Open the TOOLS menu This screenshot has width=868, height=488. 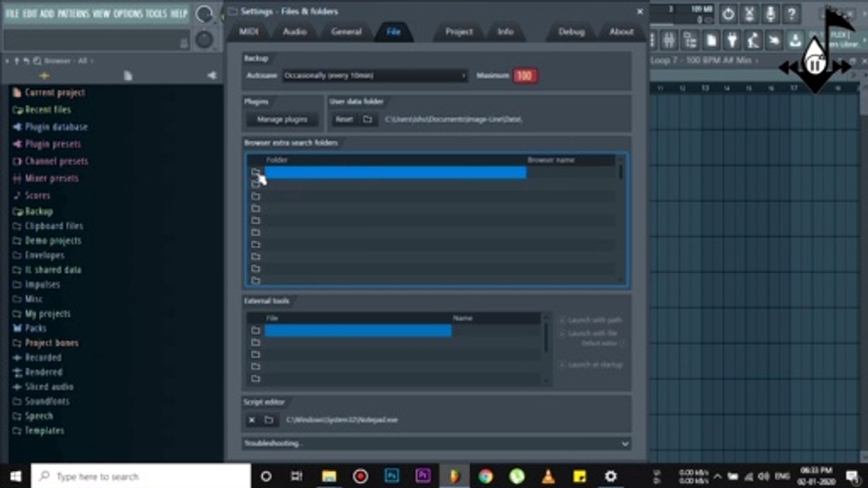click(156, 14)
